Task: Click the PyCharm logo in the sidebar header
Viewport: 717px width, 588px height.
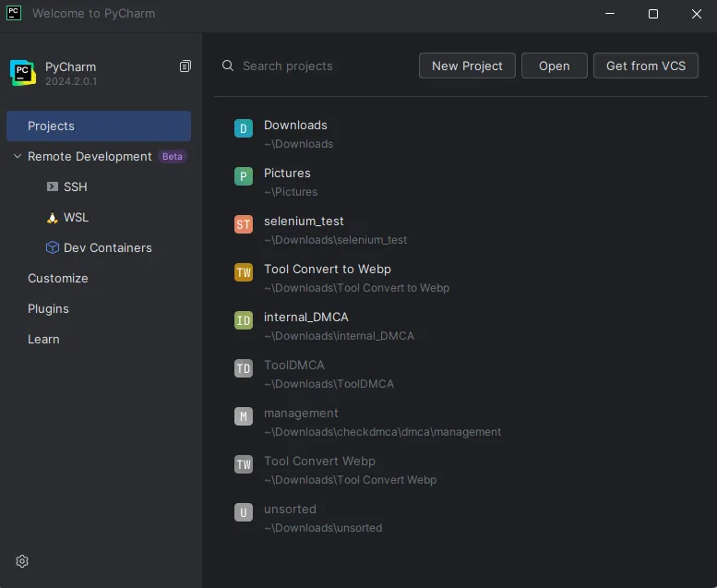Action: click(x=23, y=73)
